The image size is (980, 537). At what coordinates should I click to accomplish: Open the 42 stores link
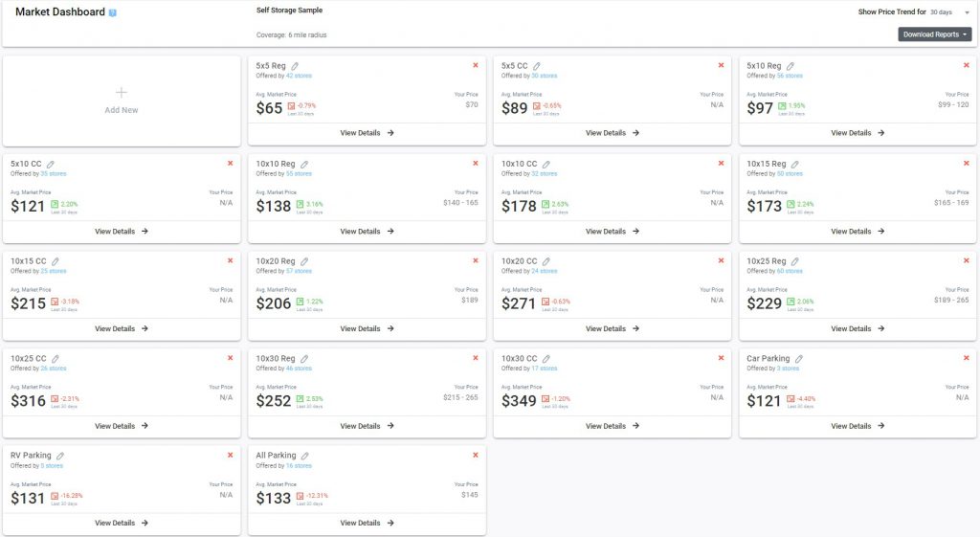point(299,76)
